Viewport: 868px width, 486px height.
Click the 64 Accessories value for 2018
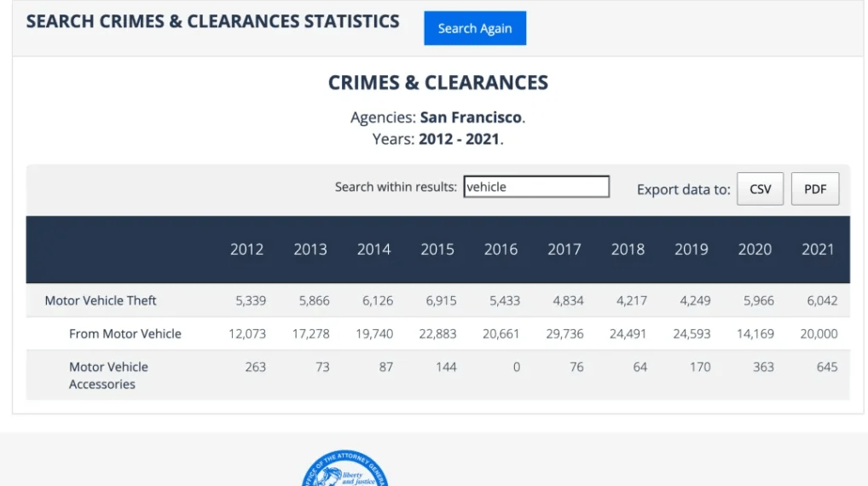[x=640, y=367]
